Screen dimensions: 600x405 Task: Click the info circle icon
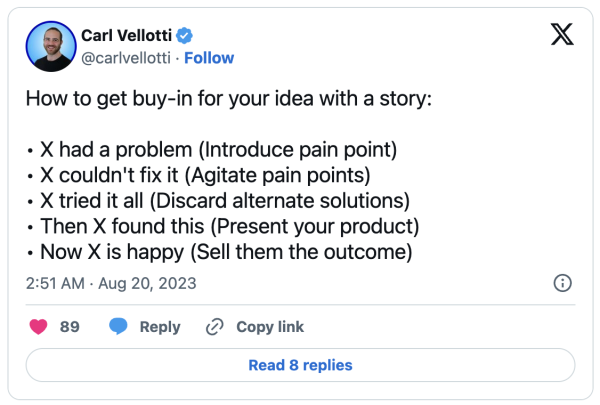pos(562,283)
